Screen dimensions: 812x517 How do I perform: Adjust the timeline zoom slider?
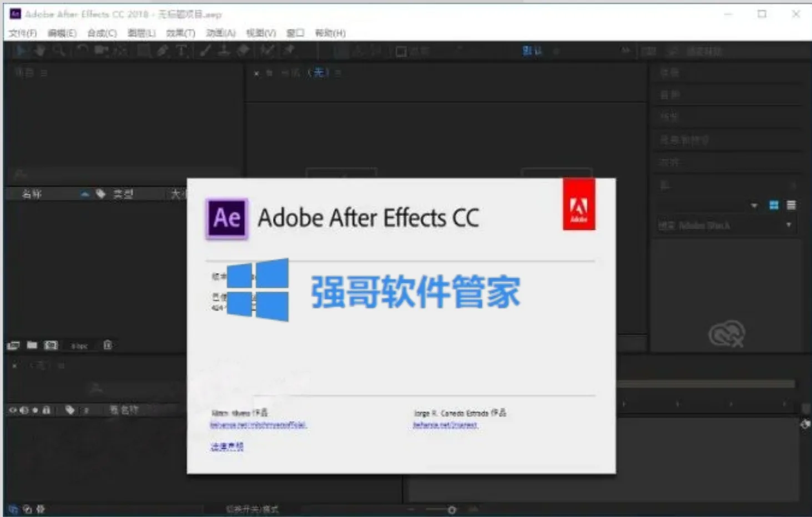[x=451, y=509]
